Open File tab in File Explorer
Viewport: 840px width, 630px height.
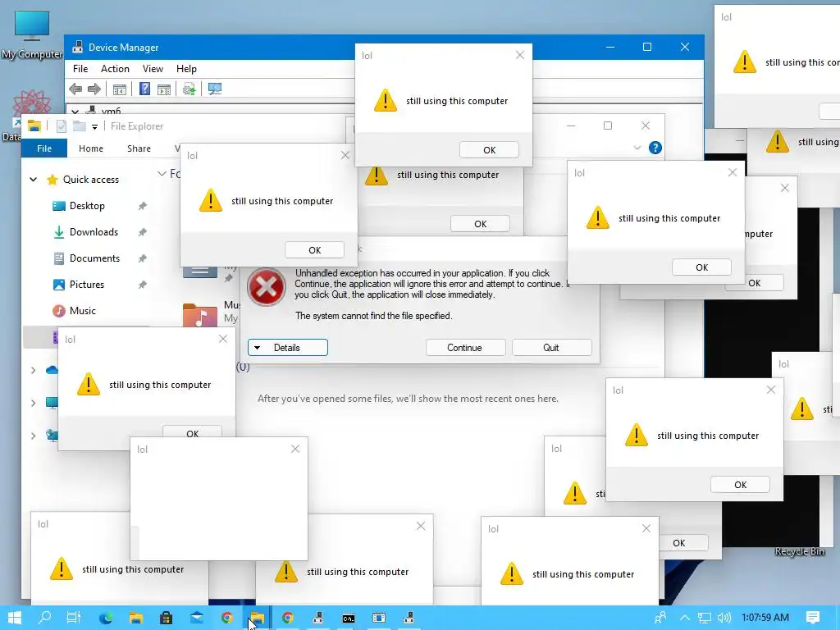[x=44, y=148]
